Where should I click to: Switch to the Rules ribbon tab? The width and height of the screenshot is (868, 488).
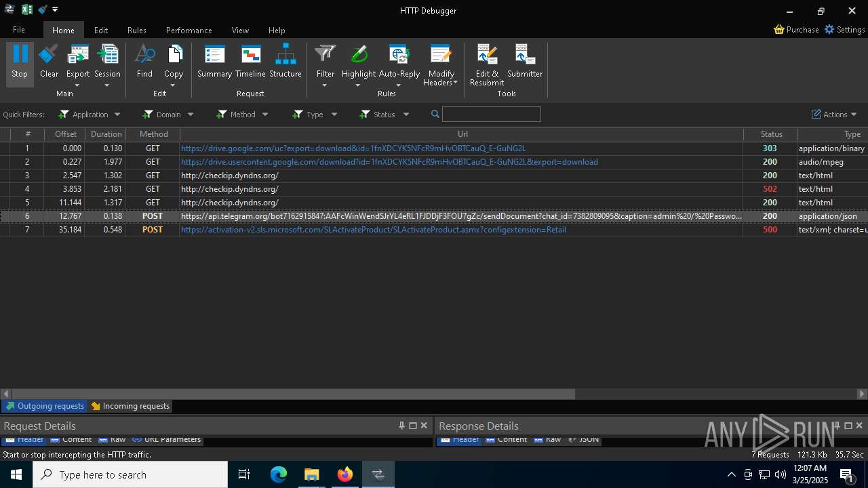pyautogui.click(x=137, y=30)
